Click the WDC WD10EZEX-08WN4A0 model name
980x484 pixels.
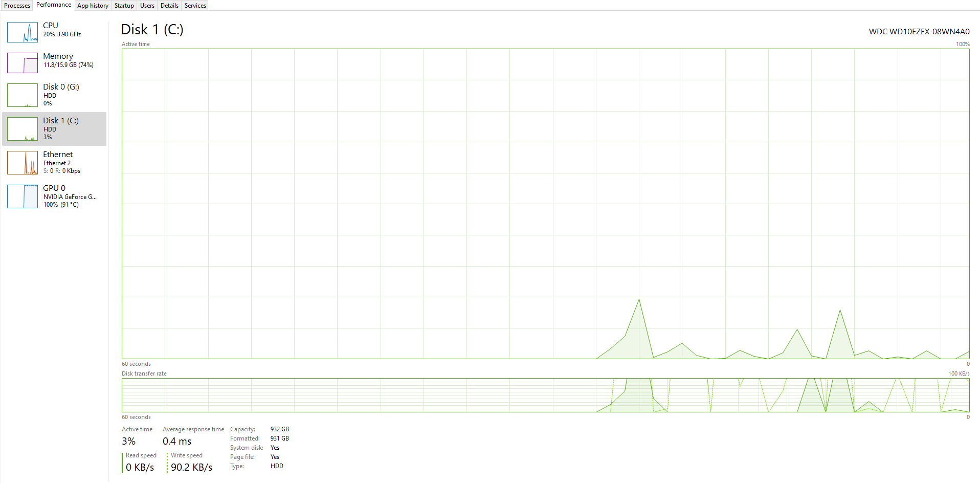919,32
